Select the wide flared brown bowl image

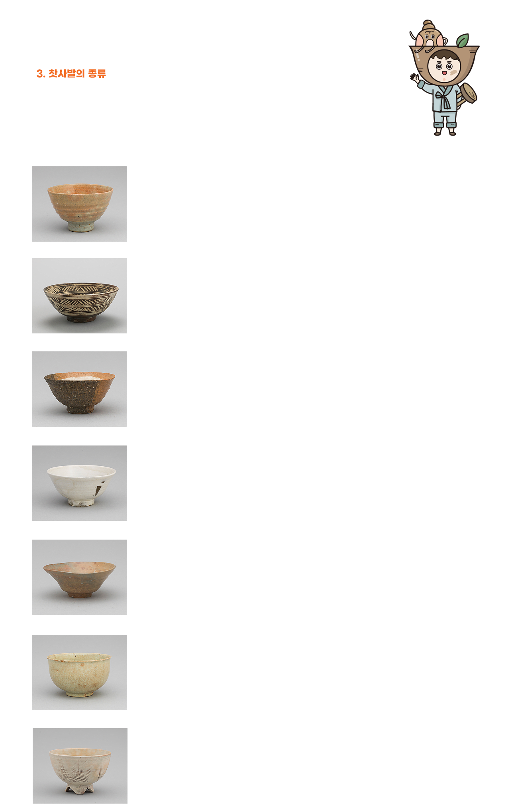(x=79, y=577)
